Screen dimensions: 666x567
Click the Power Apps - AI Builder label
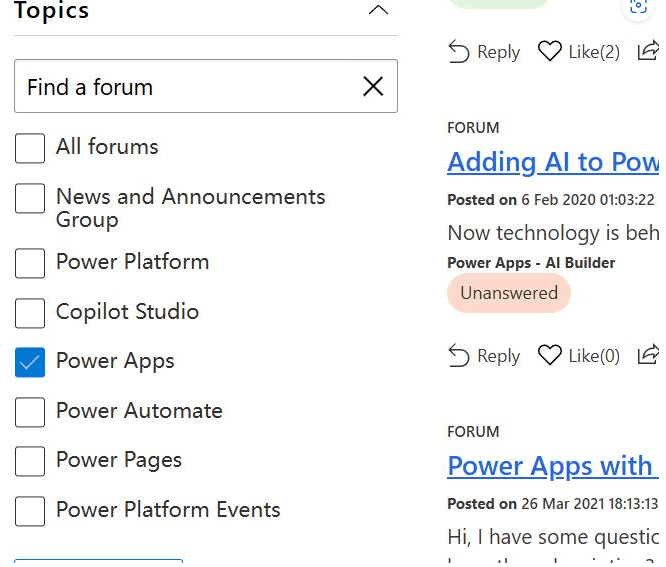pyautogui.click(x=531, y=263)
